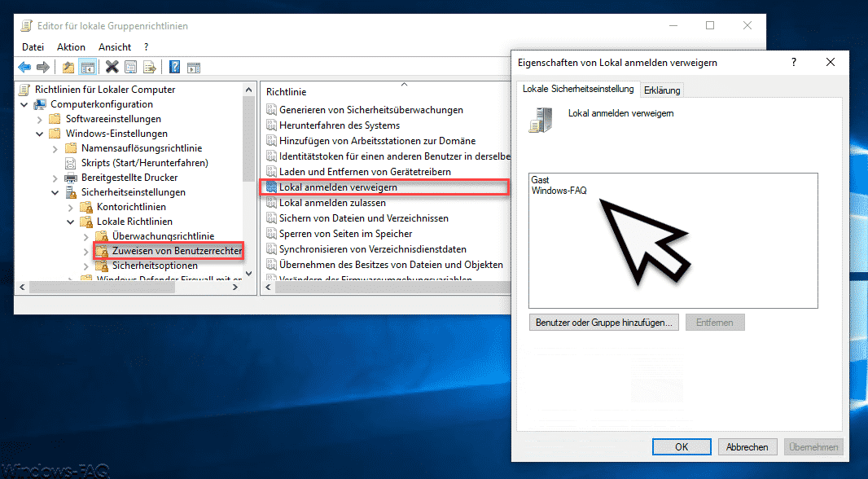The image size is (868, 479).
Task: Open Properties via the toolbar icon
Action: pyautogui.click(x=130, y=68)
